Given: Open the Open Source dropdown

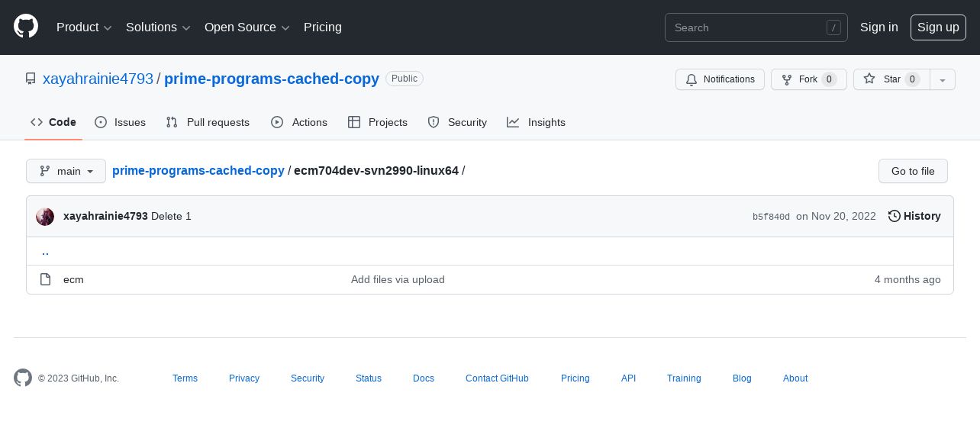Looking at the screenshot, I should (x=247, y=27).
